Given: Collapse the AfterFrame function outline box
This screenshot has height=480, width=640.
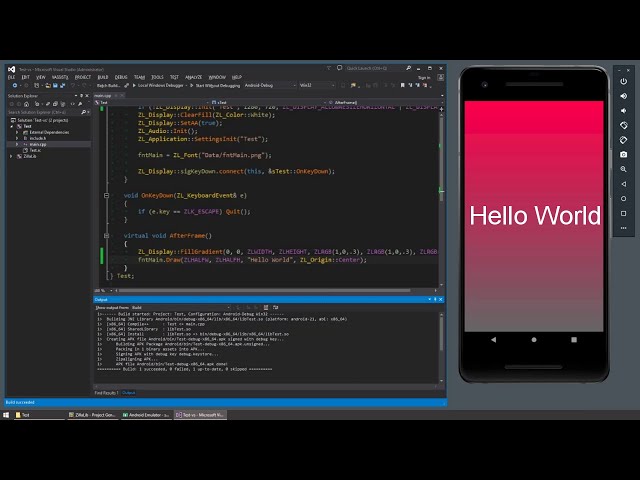Looking at the screenshot, I should 107,236.
